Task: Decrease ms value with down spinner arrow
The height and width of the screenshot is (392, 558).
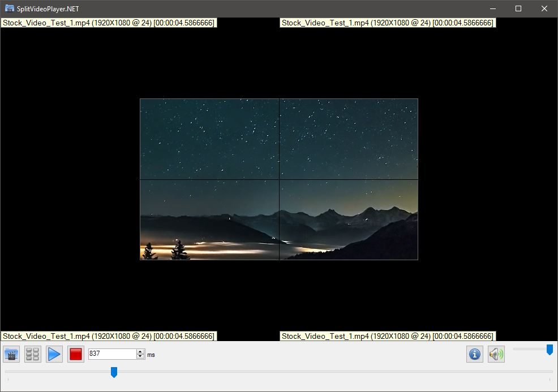Action: [140, 357]
